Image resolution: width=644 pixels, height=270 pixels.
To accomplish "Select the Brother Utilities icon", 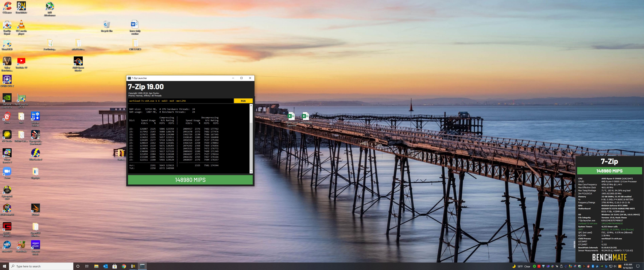I will (x=36, y=119).
